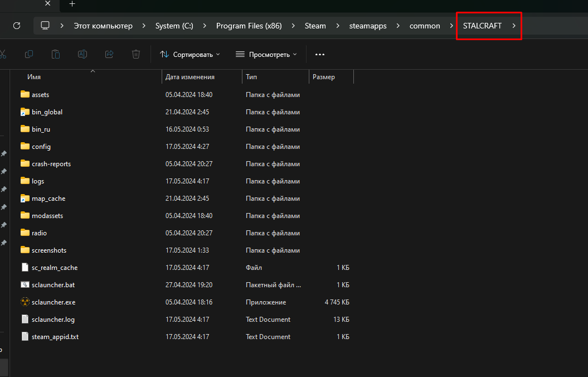This screenshot has height=377, width=588.
Task: Expand chevron after System (C:)
Action: coord(205,26)
